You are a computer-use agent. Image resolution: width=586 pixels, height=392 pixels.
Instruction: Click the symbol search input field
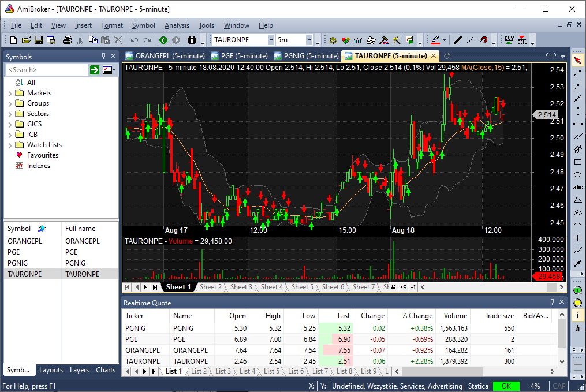[x=46, y=70]
